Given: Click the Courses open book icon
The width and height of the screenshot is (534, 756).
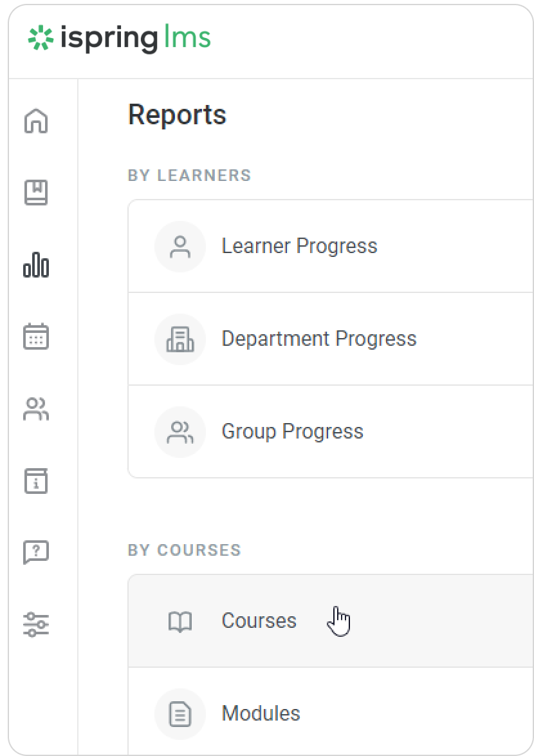Looking at the screenshot, I should (180, 621).
